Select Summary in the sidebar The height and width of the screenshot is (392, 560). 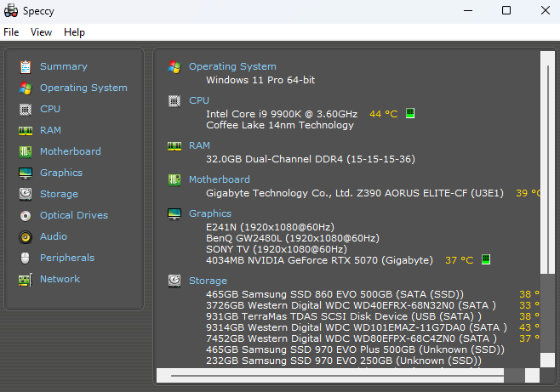coord(64,66)
